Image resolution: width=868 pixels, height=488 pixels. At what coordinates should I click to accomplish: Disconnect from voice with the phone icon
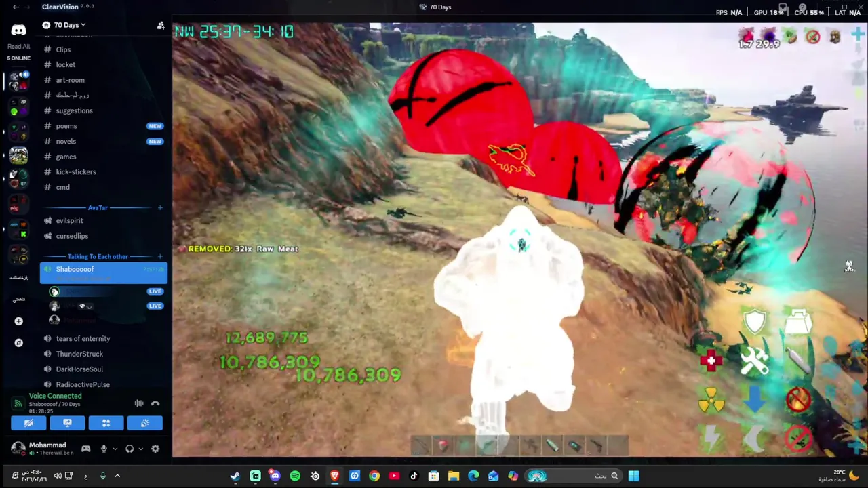pyautogui.click(x=155, y=403)
